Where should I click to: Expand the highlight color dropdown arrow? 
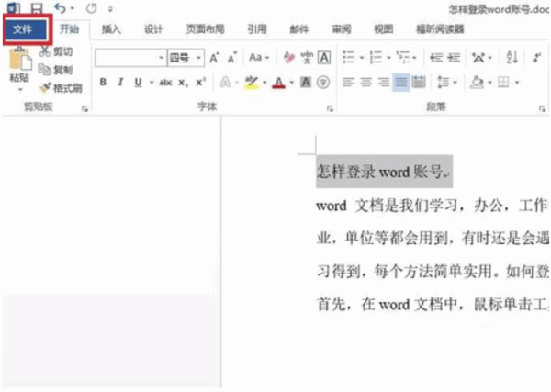point(264,83)
